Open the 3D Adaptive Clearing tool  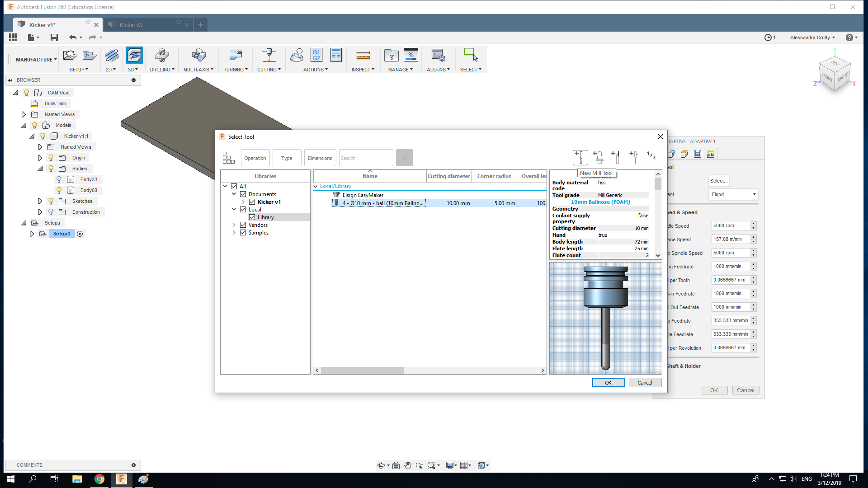point(134,56)
